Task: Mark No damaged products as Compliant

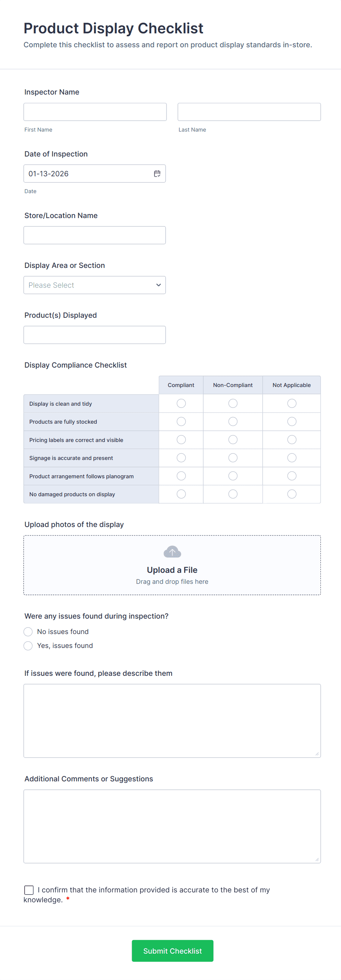Action: click(181, 494)
